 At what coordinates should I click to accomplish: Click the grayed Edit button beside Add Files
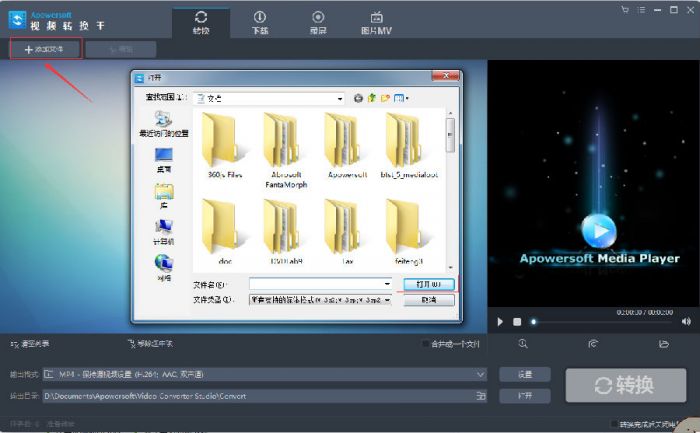click(x=121, y=49)
